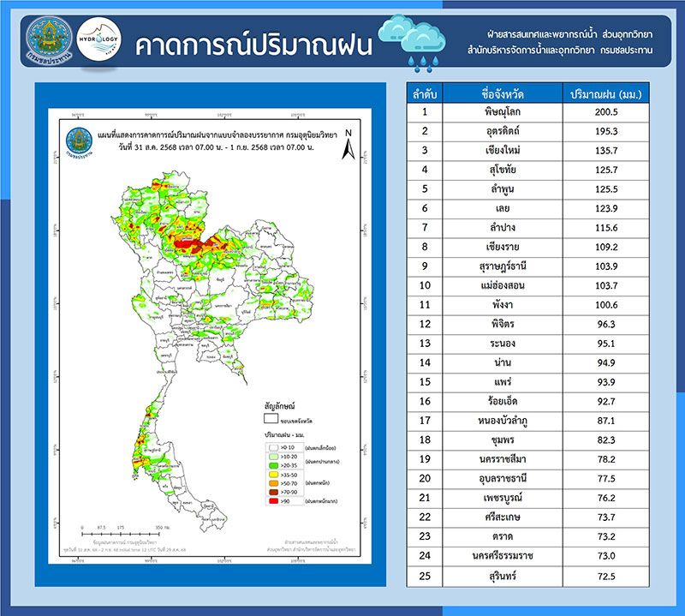Click province name 'เชียงใหม่' in the table

503,151
